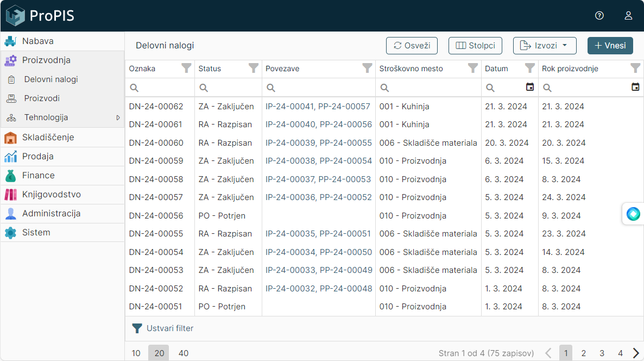Select row DN-24-00062
The height and width of the screenshot is (361, 644).
pyautogui.click(x=384, y=107)
